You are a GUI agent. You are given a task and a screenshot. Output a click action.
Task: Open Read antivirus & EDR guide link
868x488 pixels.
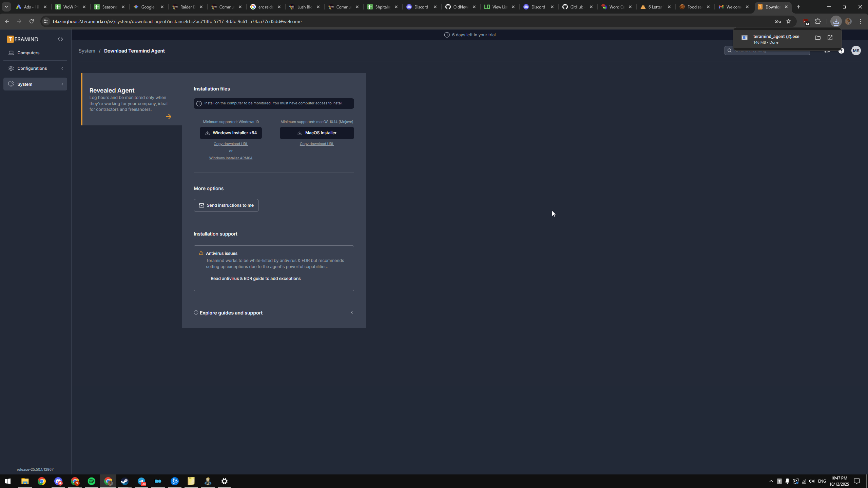[255, 279]
